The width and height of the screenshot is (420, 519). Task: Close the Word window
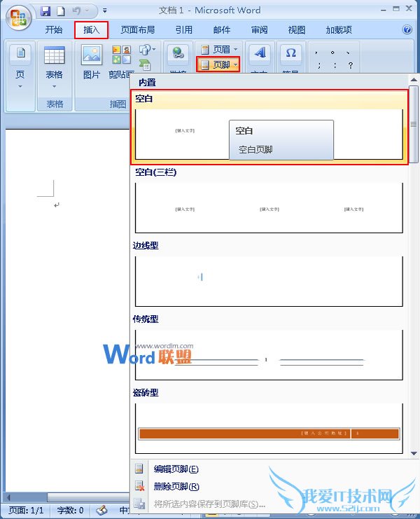click(x=409, y=9)
